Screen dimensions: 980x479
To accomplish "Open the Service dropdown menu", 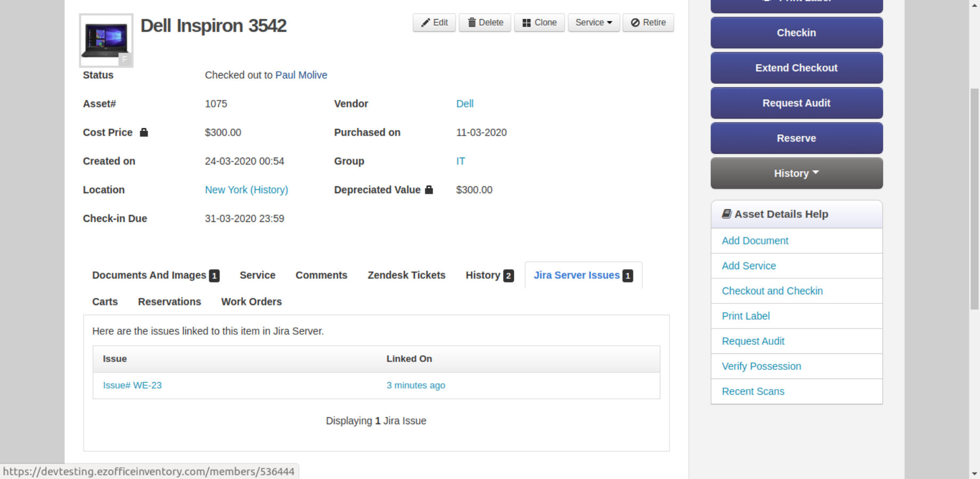I will point(593,22).
